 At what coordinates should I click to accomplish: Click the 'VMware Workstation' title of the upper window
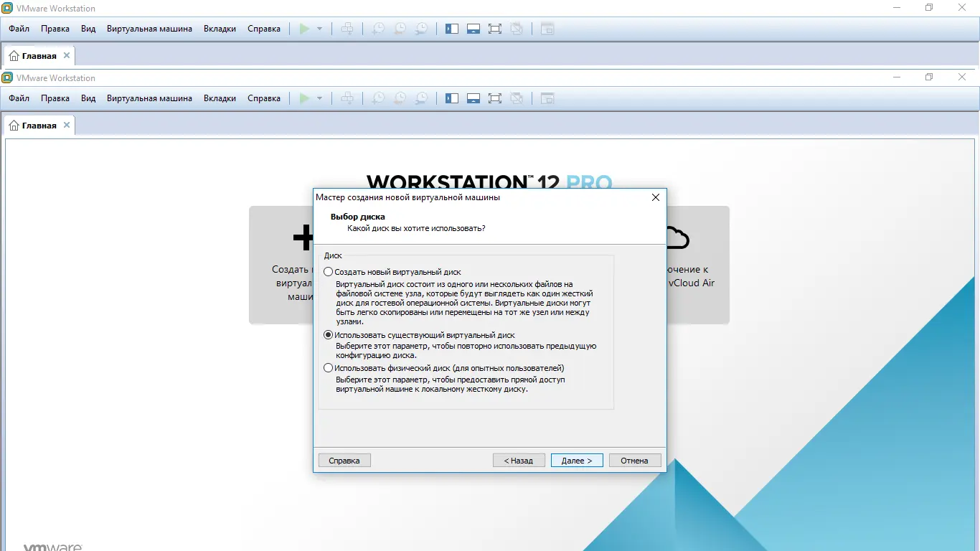[56, 9]
